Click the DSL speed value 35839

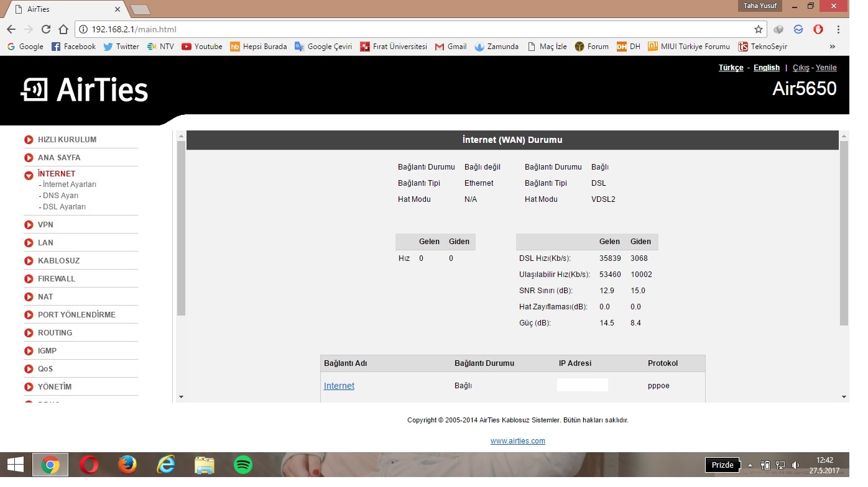pos(609,258)
